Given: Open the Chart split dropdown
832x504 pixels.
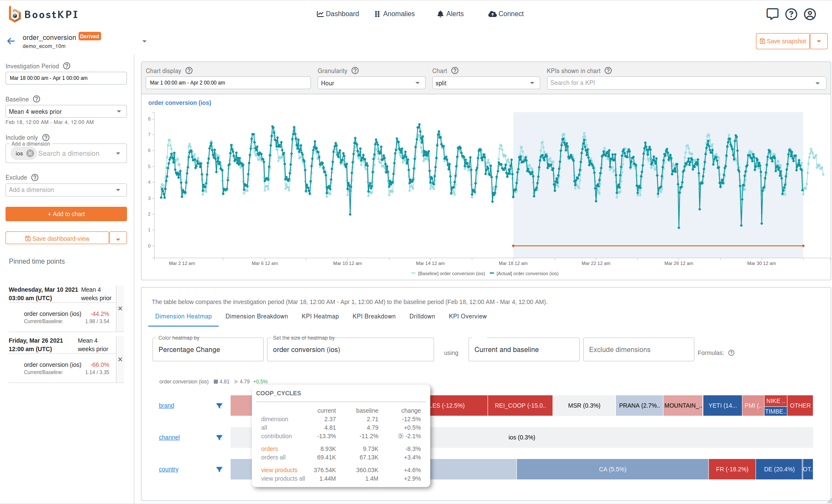Looking at the screenshot, I should (486, 83).
